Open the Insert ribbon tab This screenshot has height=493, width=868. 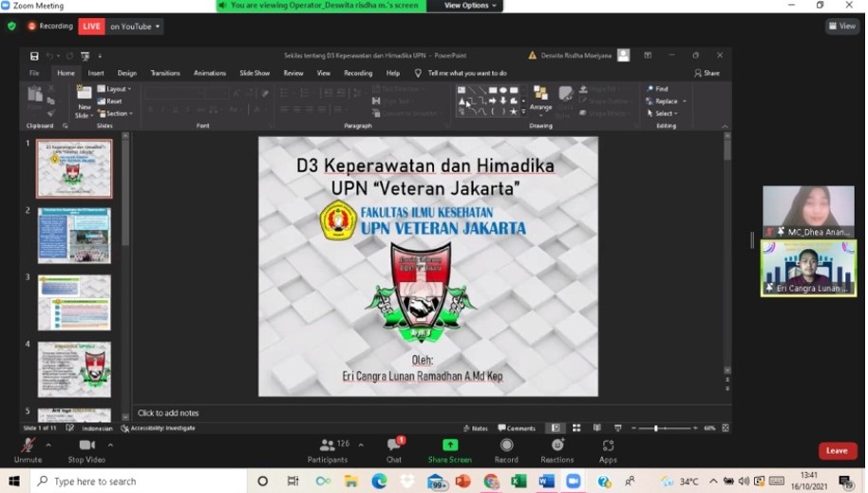pyautogui.click(x=96, y=73)
